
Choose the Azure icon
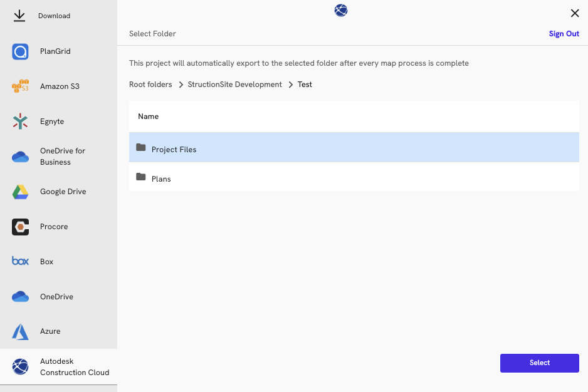(x=21, y=331)
